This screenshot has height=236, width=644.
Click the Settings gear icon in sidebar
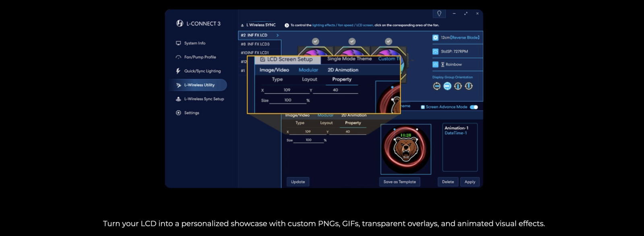(x=178, y=113)
